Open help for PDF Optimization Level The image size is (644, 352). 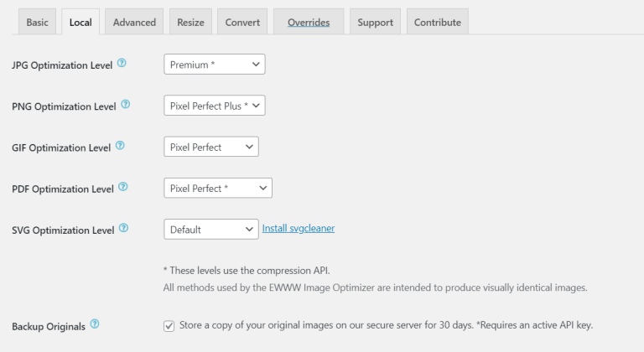(123, 187)
